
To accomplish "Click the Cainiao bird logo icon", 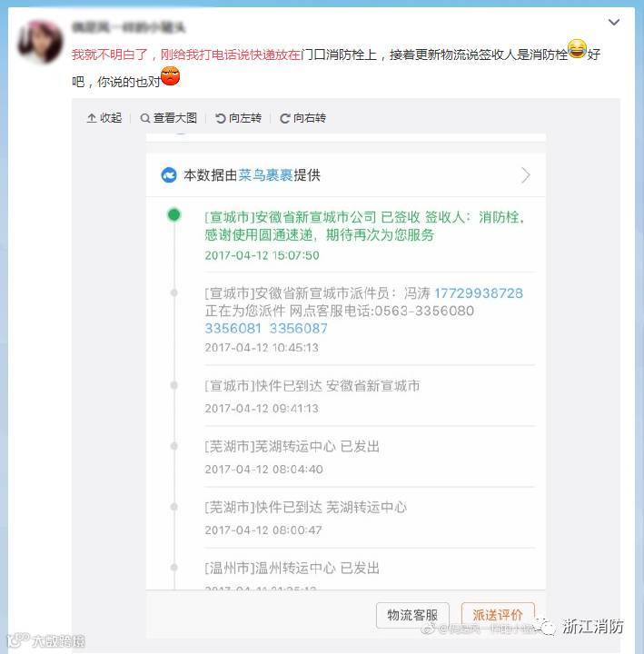I will coord(169,175).
